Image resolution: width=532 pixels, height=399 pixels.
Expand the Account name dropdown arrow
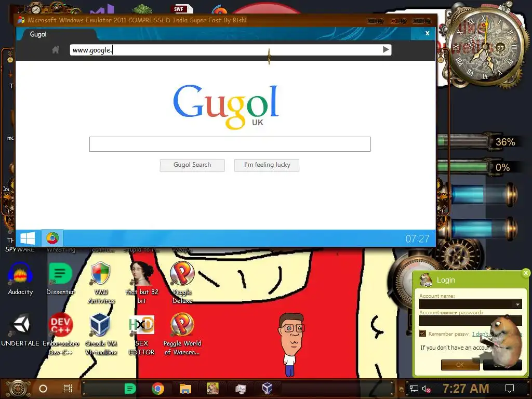[517, 304]
